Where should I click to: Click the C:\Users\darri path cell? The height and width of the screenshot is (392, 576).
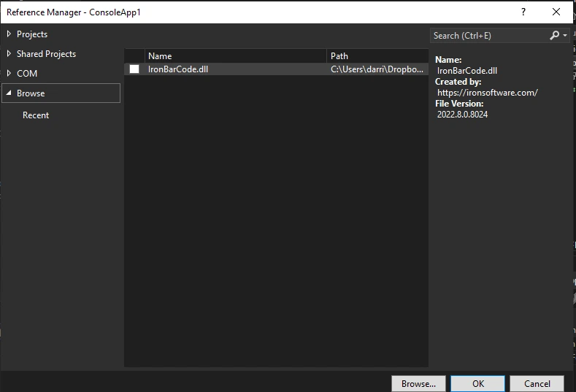pos(377,69)
